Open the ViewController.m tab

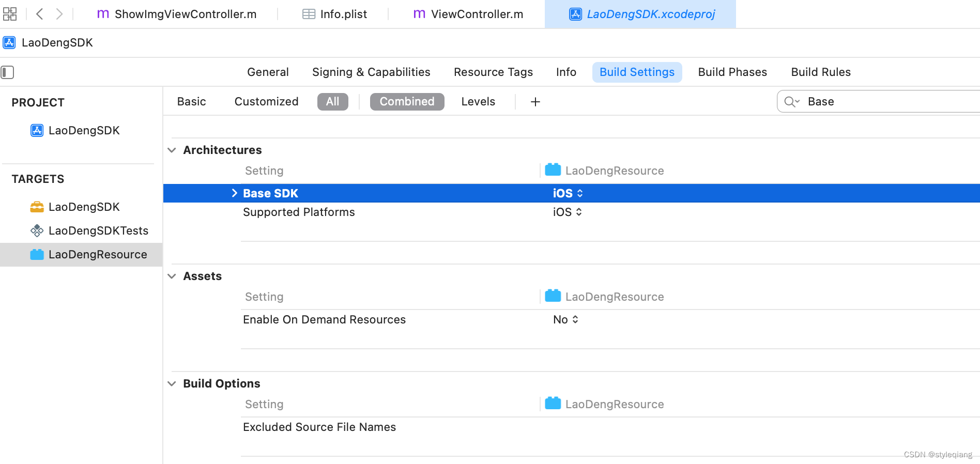click(x=468, y=14)
